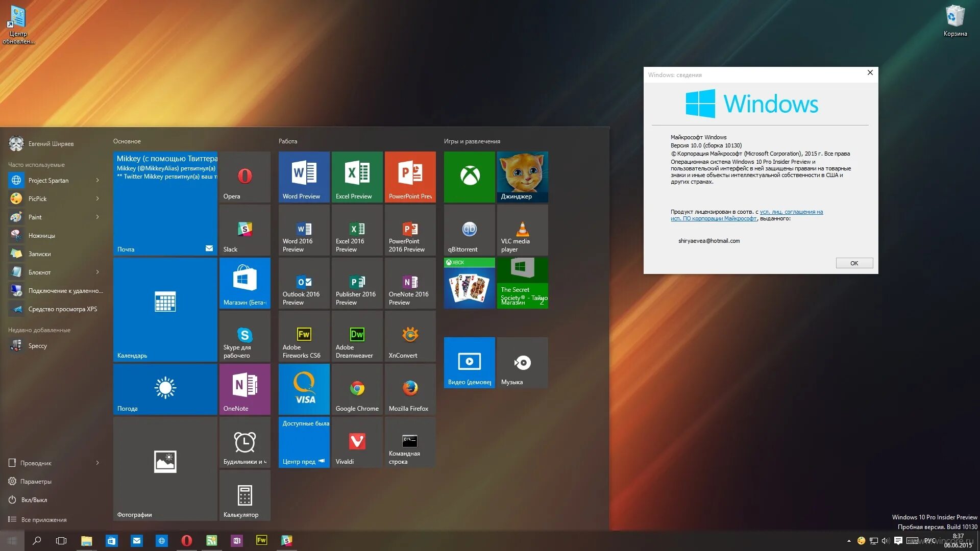The width and height of the screenshot is (980, 551).
Task: Open VLC media player tile
Action: pyautogui.click(x=522, y=230)
